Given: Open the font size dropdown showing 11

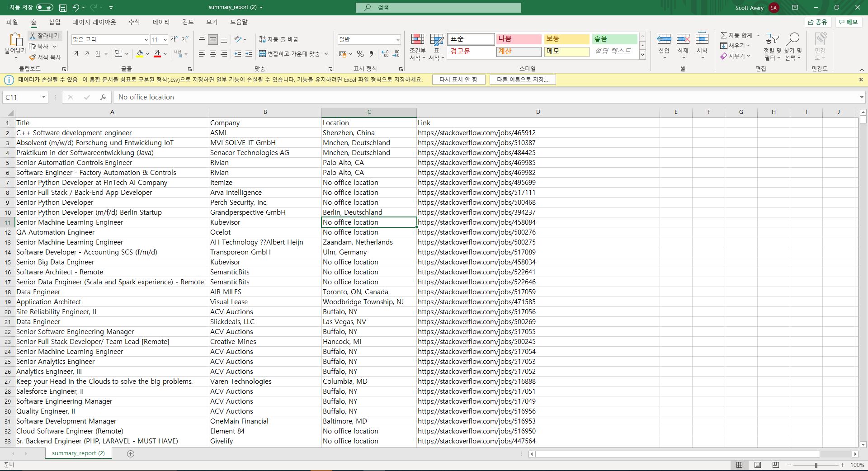Looking at the screenshot, I should click(x=165, y=40).
